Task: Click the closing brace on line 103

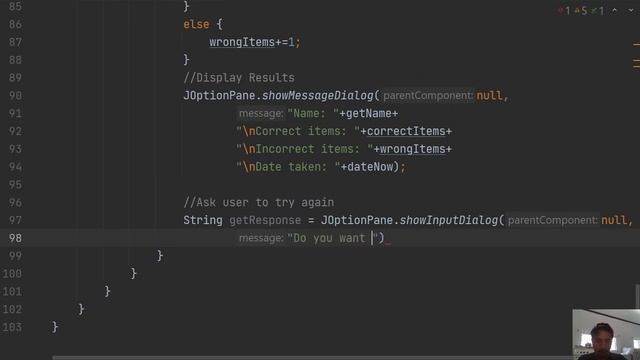Action: 55,327
